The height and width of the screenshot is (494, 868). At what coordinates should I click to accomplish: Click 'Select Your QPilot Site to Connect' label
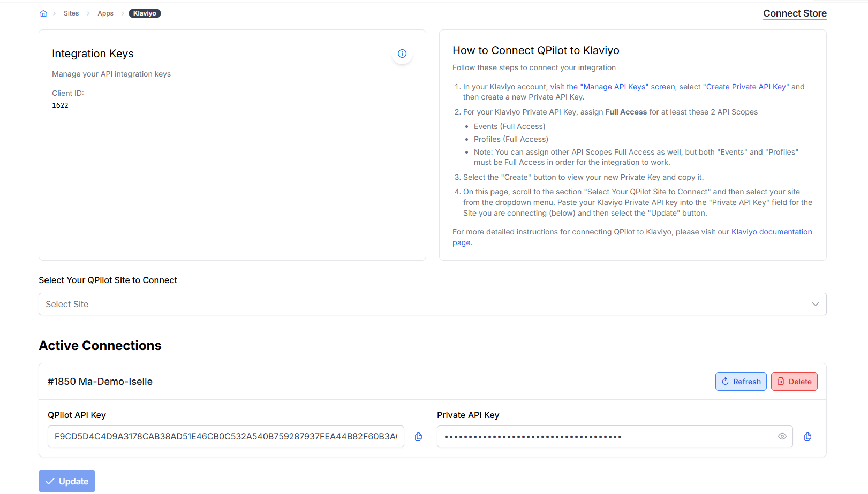coord(108,280)
